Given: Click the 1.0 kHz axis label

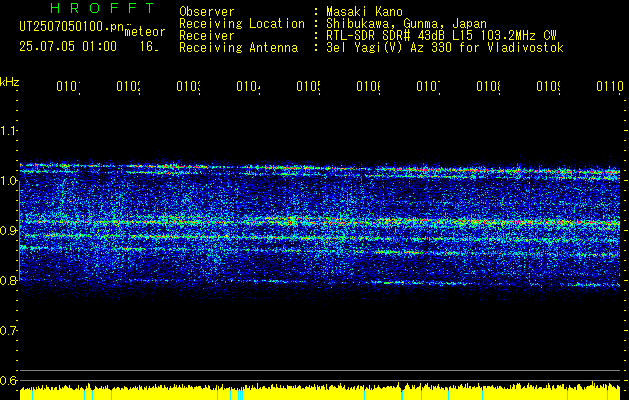Looking at the screenshot, I should [x=8, y=181].
